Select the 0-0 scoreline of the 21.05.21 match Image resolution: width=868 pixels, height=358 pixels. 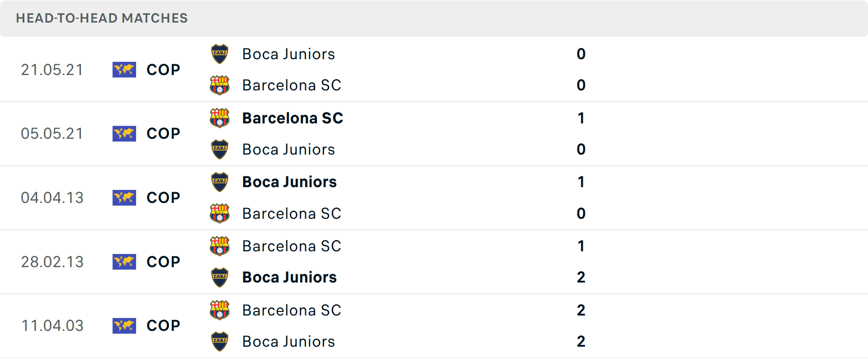pos(581,70)
